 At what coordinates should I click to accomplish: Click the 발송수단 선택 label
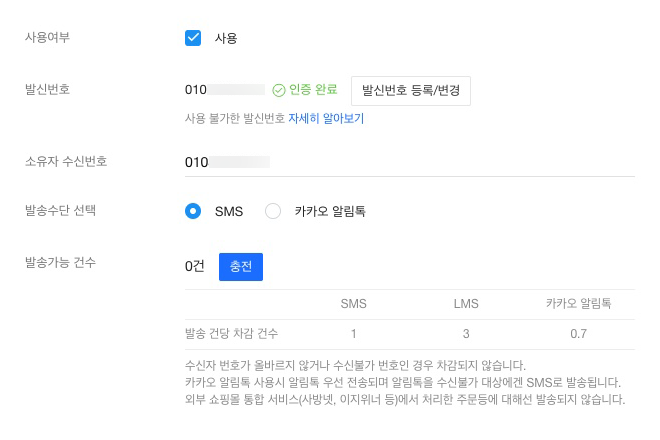(64, 211)
